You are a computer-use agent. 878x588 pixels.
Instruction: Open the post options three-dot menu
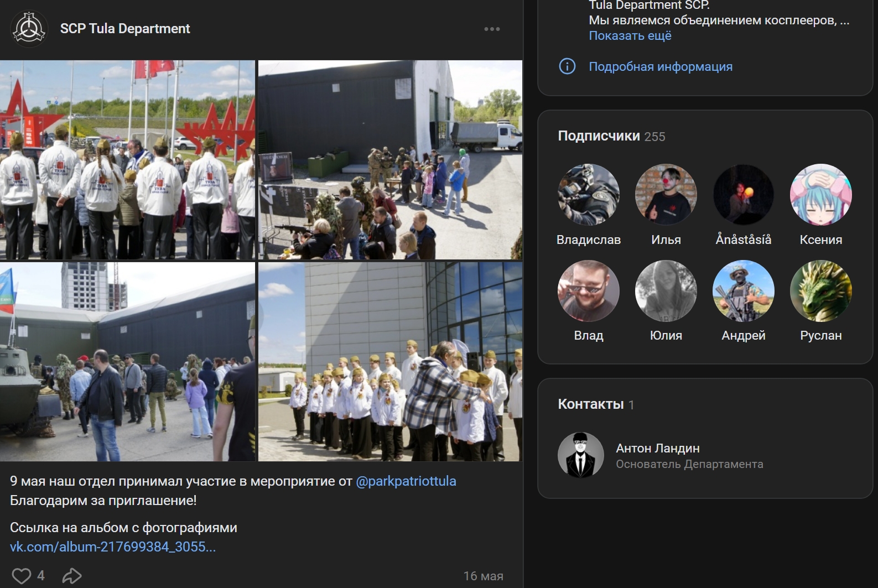point(492,29)
